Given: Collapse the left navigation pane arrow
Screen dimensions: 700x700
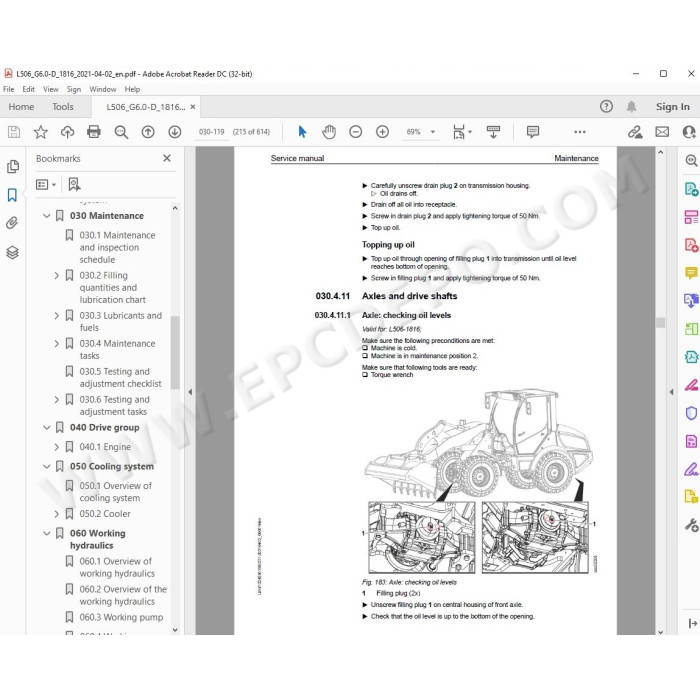Looking at the screenshot, I should (190, 392).
